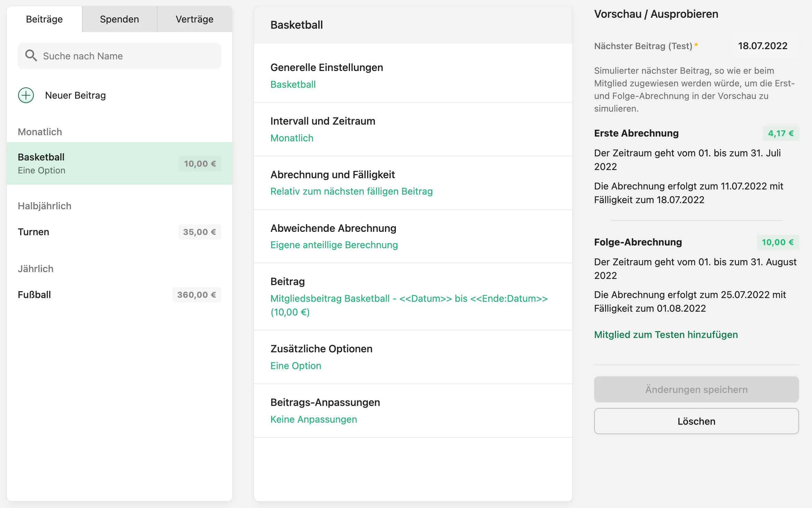Expand Intervall und Zeitraum section

click(x=413, y=129)
